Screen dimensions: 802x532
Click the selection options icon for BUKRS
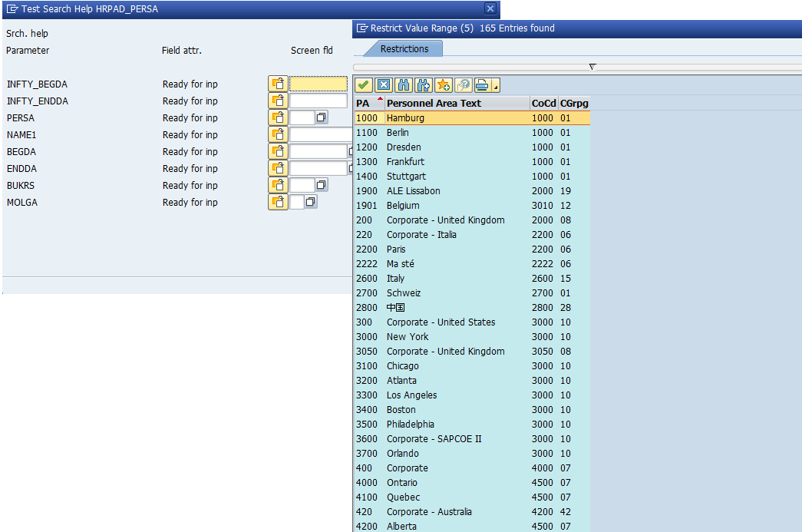(x=279, y=185)
